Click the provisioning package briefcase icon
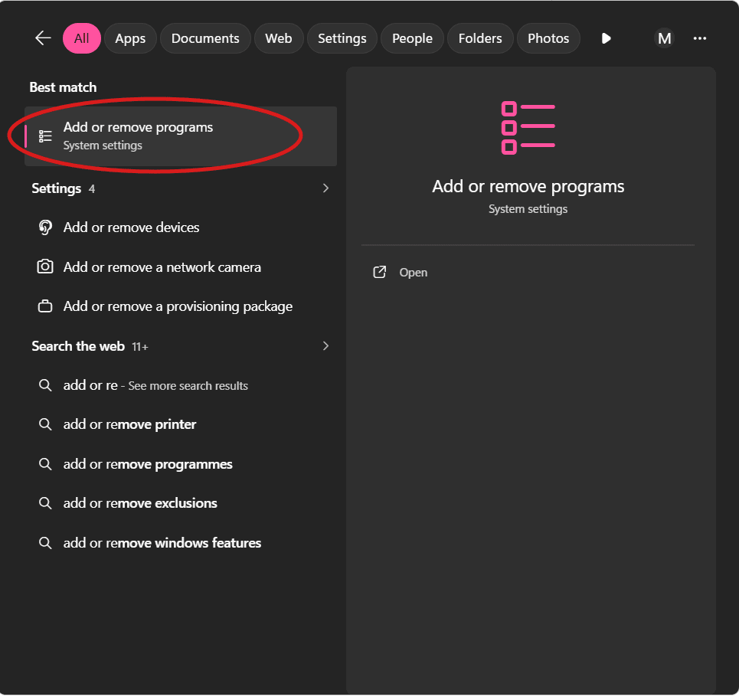The height and width of the screenshot is (700, 739). 45,306
